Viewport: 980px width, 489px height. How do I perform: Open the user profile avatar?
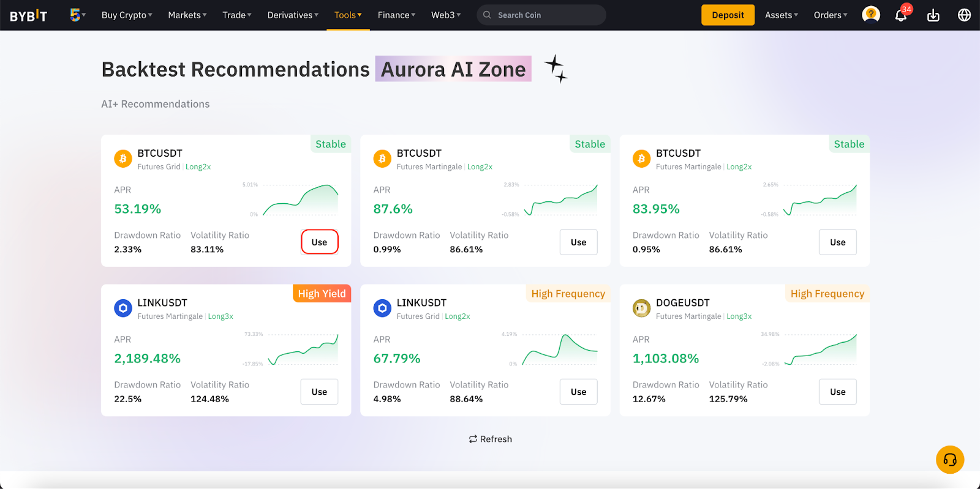tap(870, 15)
